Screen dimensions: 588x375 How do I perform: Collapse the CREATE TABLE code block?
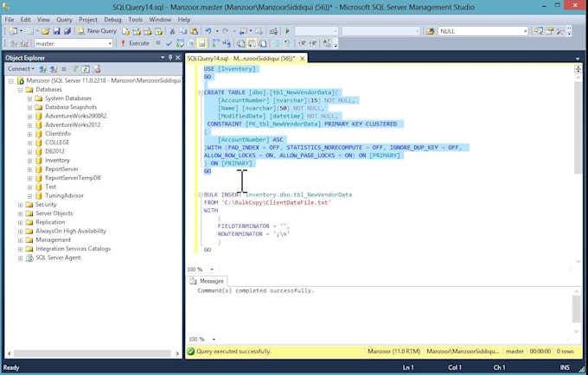(201, 92)
